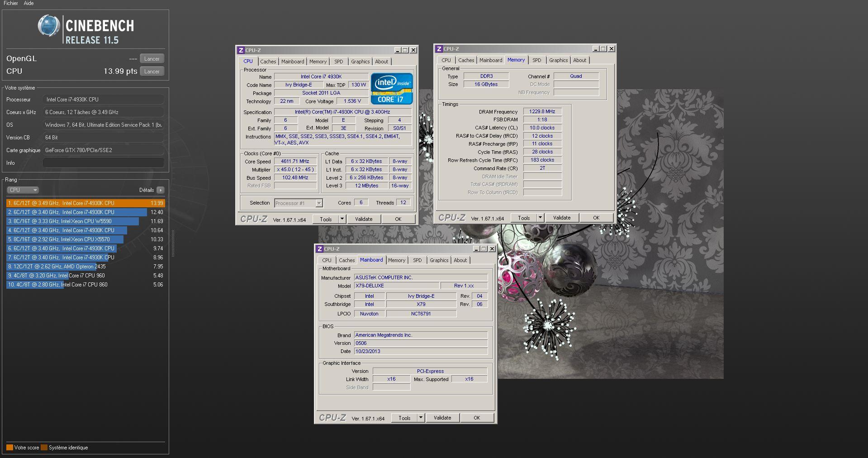Switch to SPD tab in Memory window

(x=537, y=60)
